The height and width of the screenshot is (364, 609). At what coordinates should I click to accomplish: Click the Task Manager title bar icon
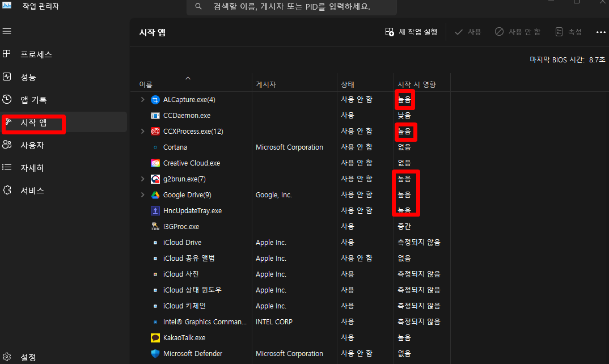(7, 5)
